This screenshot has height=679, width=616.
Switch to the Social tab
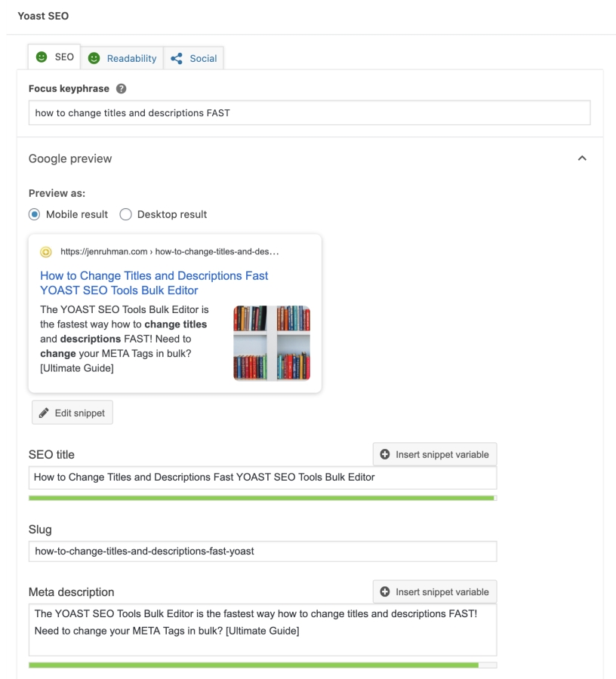[x=194, y=58]
